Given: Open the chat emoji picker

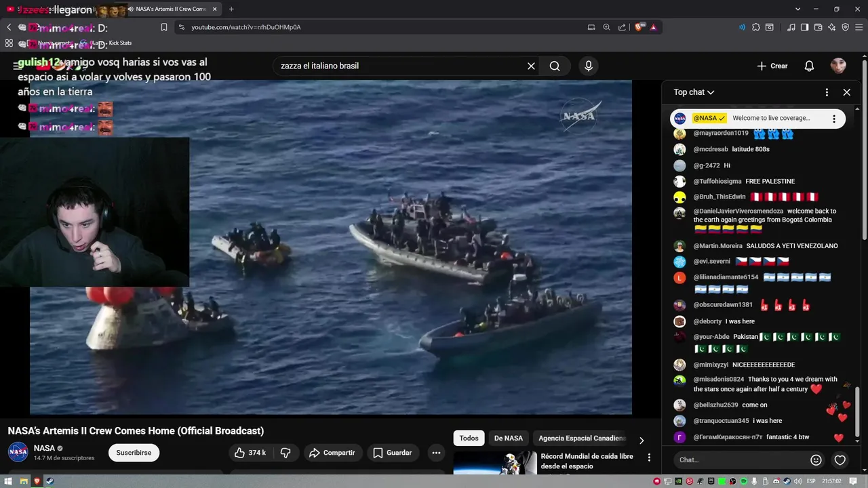Looking at the screenshot, I should coord(816,460).
